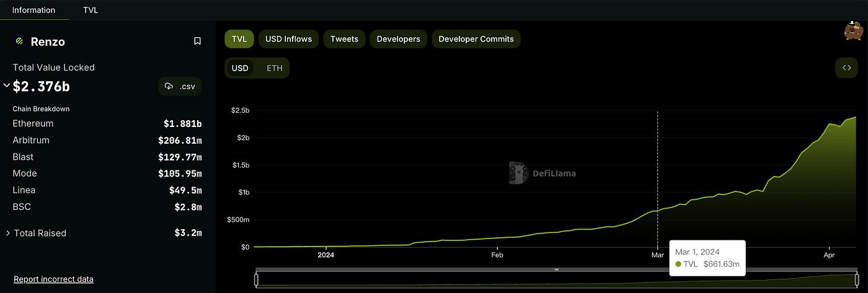
Task: Click the right handle of time range slider
Action: (857, 279)
